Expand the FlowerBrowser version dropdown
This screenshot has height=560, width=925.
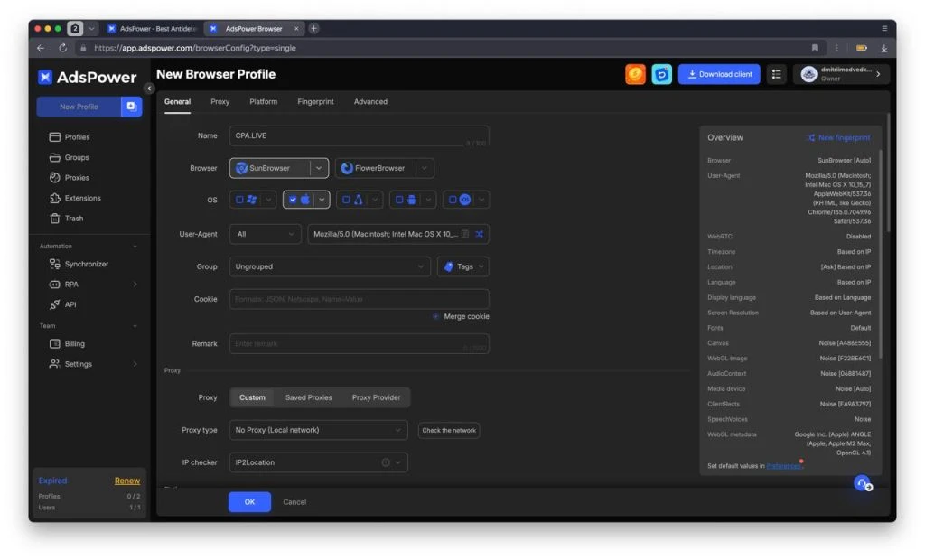(425, 168)
